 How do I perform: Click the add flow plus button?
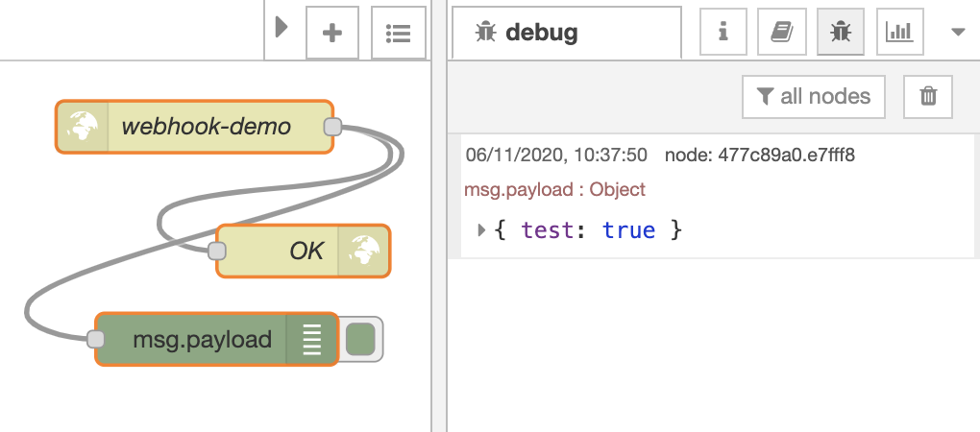(332, 33)
